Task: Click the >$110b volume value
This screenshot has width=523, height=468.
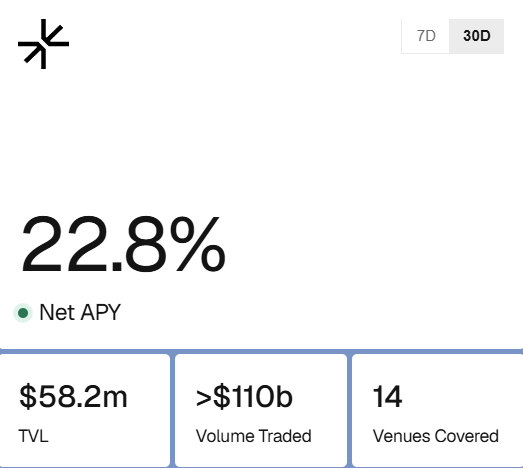Action: tap(244, 396)
